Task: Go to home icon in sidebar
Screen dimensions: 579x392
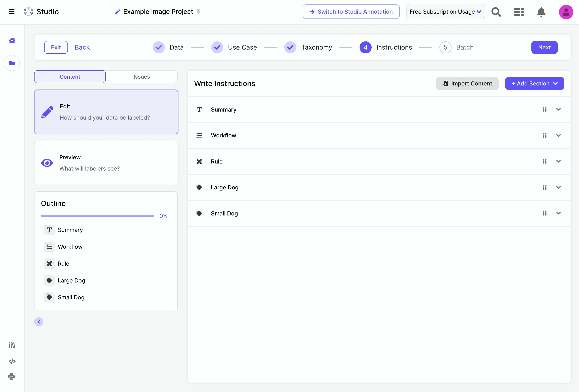Action: click(x=12, y=40)
